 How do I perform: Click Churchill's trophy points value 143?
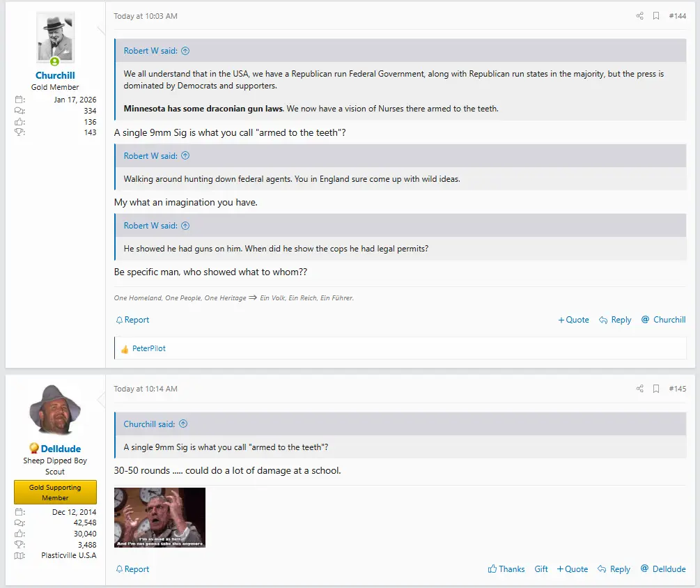(90, 132)
